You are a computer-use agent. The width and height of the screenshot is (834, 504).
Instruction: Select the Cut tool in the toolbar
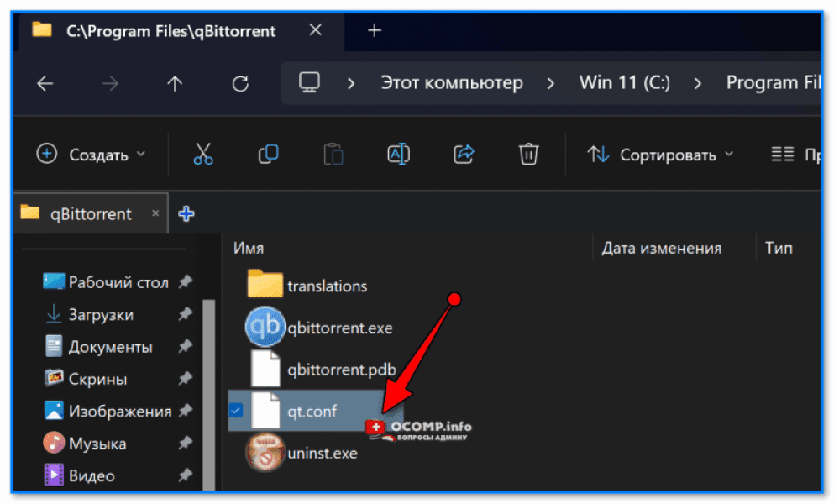(x=202, y=154)
